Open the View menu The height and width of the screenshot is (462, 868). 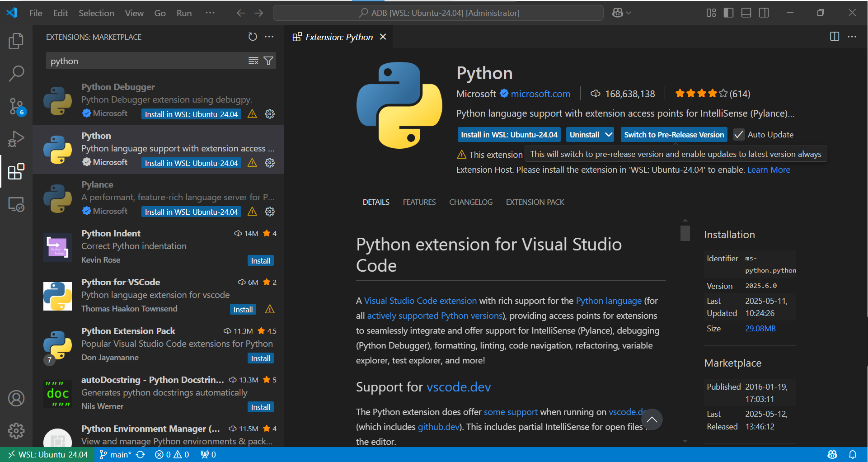pyautogui.click(x=134, y=13)
